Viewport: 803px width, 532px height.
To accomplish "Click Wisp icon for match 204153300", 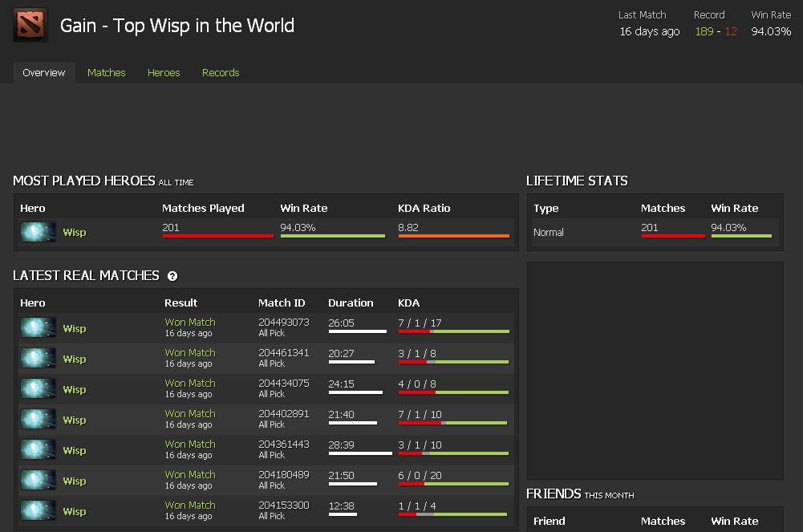I will tap(38, 511).
